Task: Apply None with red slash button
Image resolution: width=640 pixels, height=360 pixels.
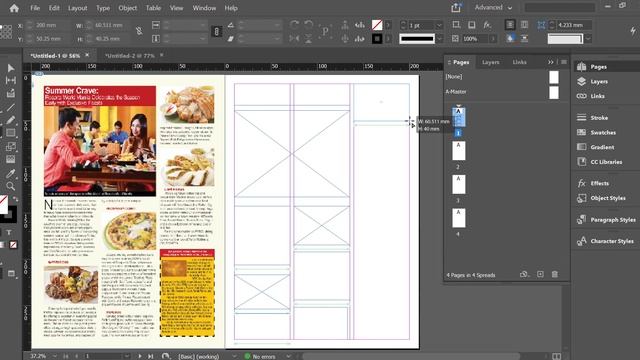Action: point(13,245)
